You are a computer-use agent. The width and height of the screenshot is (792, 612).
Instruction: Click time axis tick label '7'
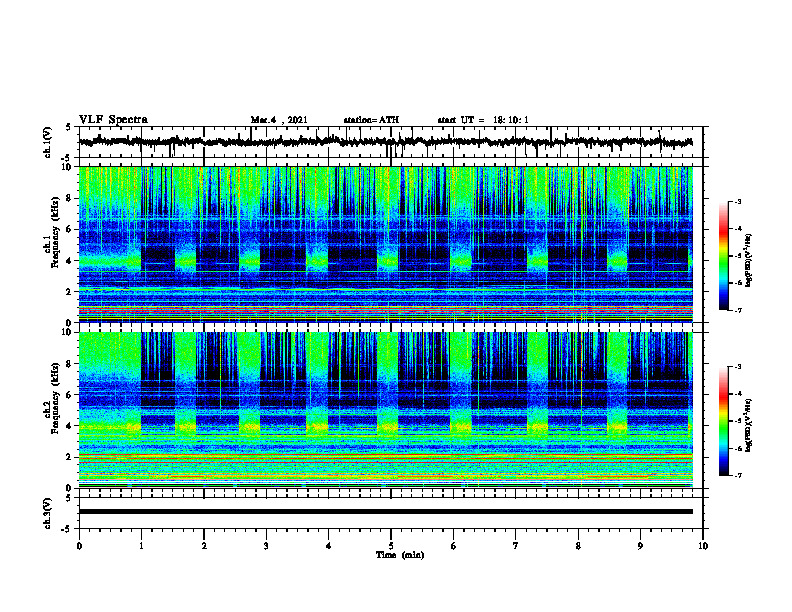[516, 546]
